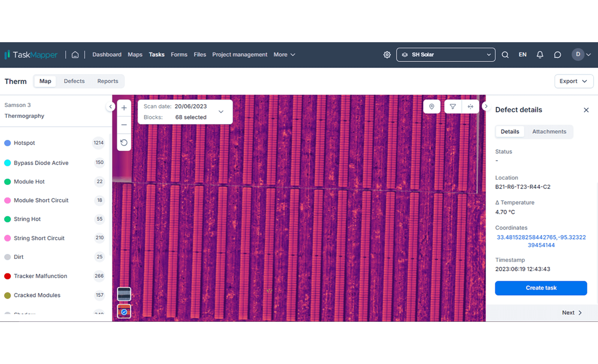Image resolution: width=598 pixels, height=364 pixels.
Task: Open the SH Solar project dropdown
Action: click(x=446, y=55)
